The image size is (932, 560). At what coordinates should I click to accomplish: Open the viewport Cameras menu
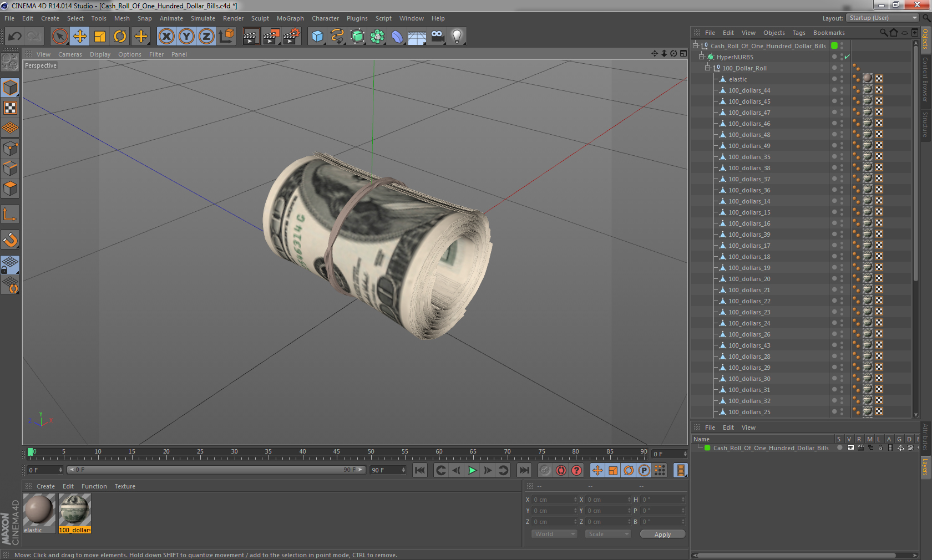point(70,54)
